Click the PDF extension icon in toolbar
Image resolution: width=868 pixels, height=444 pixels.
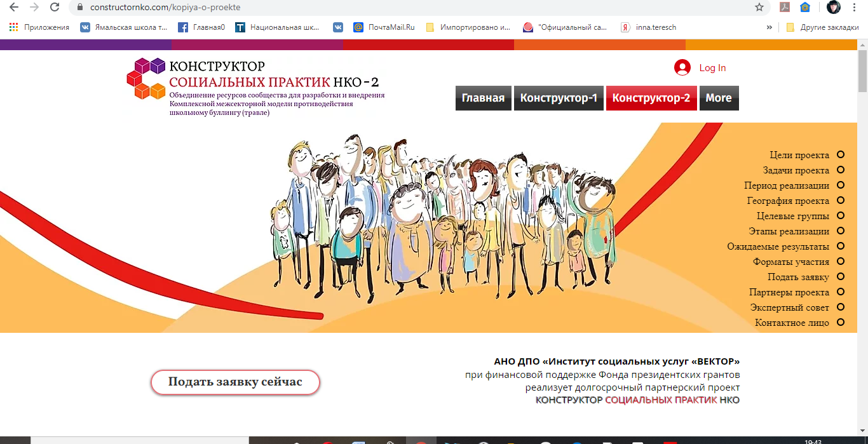click(785, 8)
